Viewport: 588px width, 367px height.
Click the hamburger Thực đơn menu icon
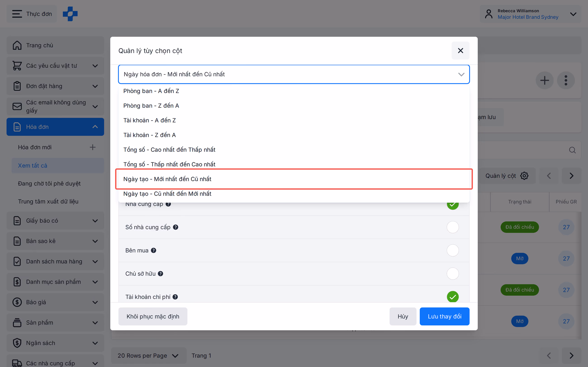coord(17,14)
